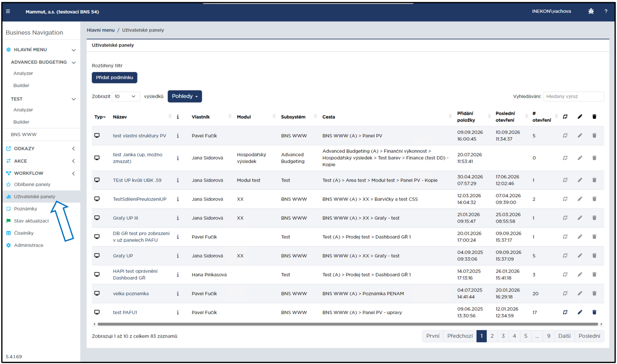
Task: Open the Pohledy dropdown button
Action: pyautogui.click(x=185, y=96)
